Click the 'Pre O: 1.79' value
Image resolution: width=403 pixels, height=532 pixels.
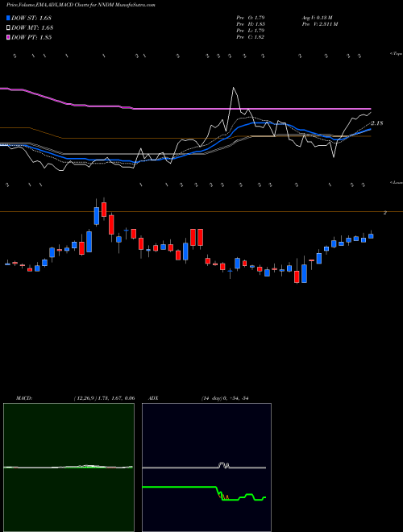[x=251, y=17]
